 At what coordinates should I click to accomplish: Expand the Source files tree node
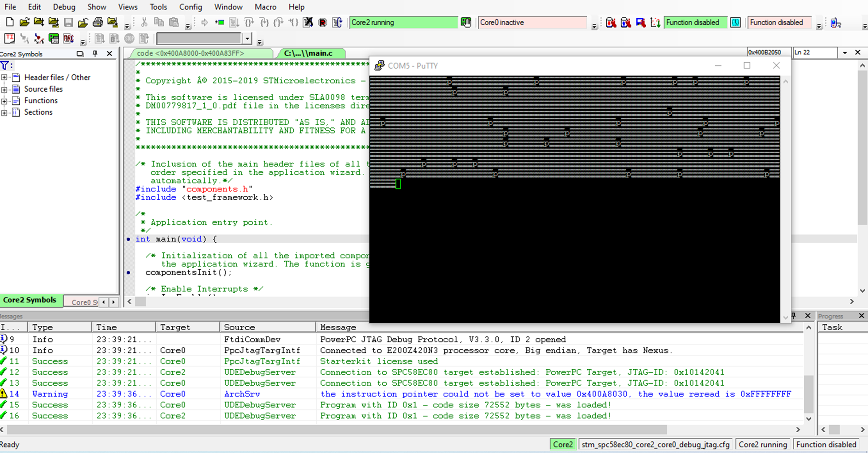coord(4,89)
